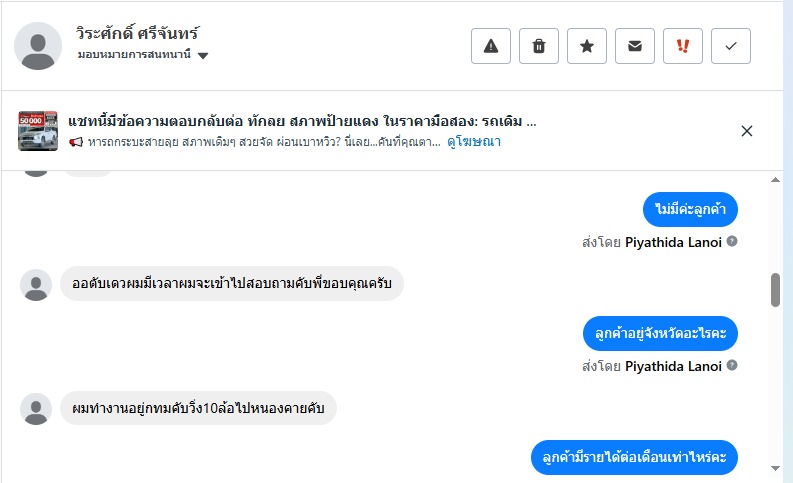Select the ไม่มีค่ะลูกค้า sent message bubble
793x483 pixels.
[690, 209]
